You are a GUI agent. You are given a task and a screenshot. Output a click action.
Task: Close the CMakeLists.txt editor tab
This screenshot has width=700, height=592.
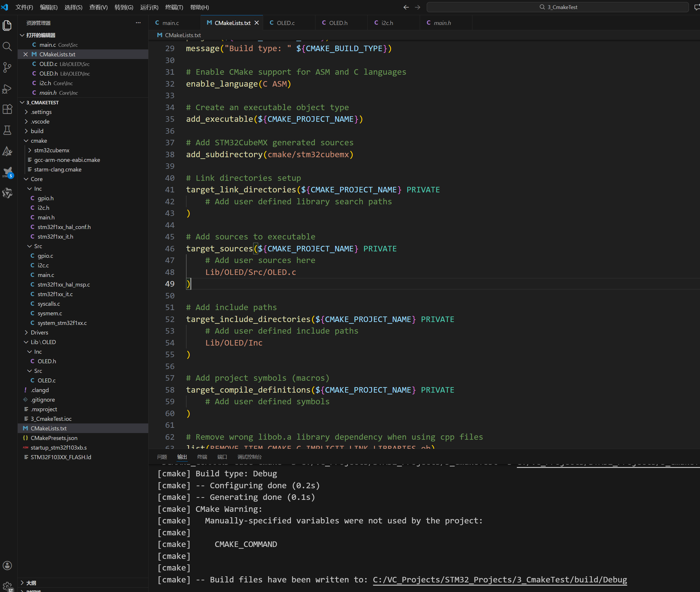pos(256,23)
